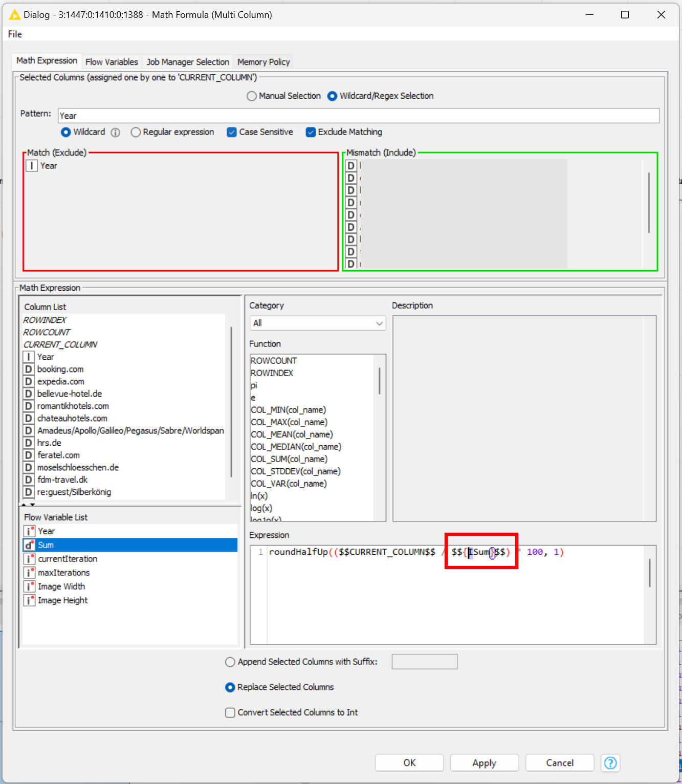Click the Apply button
The image size is (682, 784).
tap(485, 763)
